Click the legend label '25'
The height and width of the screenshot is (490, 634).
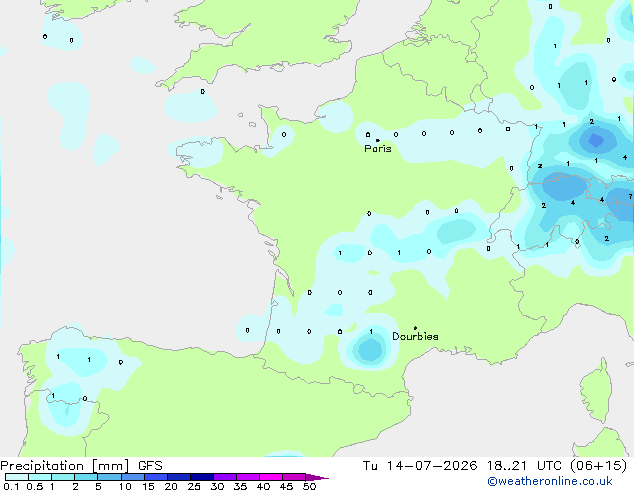[x=194, y=486]
